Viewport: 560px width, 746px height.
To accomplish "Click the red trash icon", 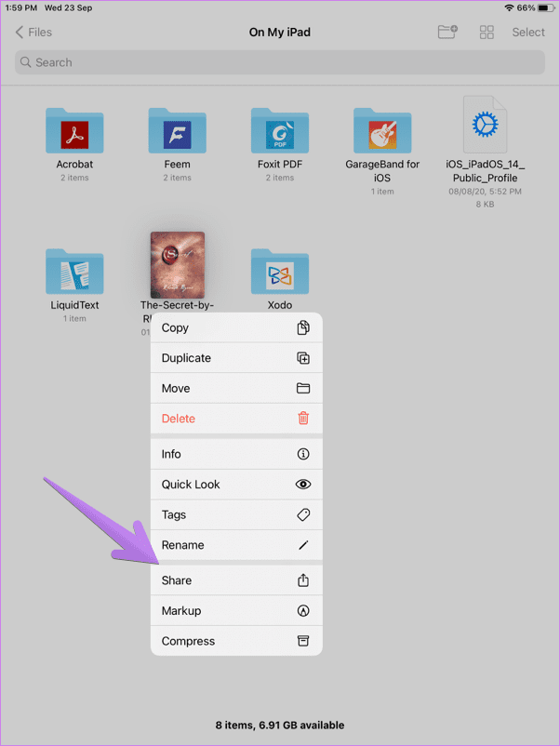I will (303, 419).
